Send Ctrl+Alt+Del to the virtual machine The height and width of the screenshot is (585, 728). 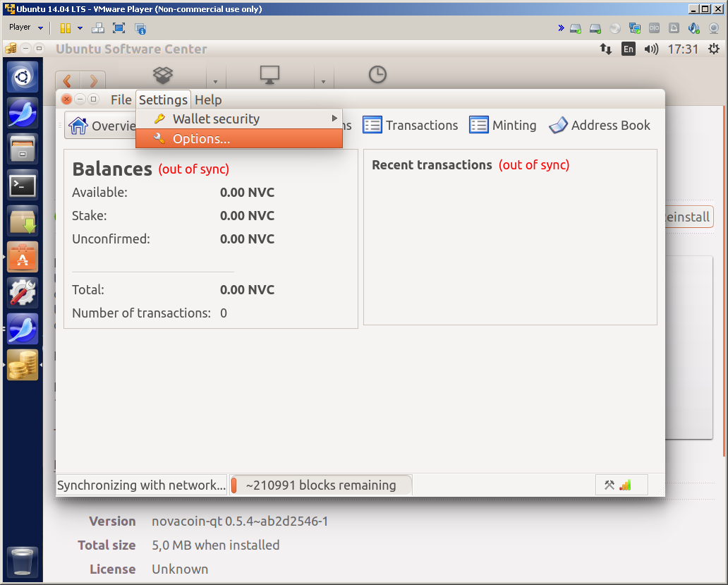(x=98, y=28)
